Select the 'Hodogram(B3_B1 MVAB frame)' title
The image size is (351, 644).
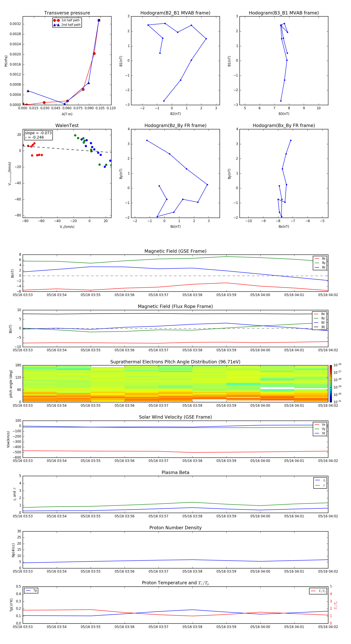284,13
